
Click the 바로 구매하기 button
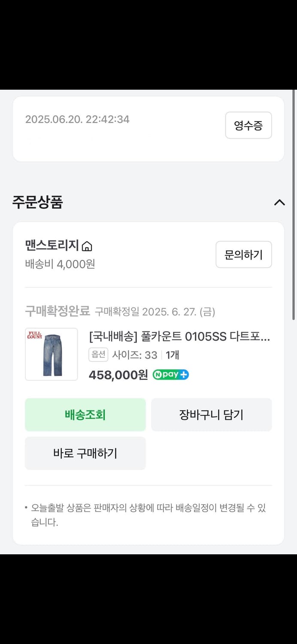point(85,453)
